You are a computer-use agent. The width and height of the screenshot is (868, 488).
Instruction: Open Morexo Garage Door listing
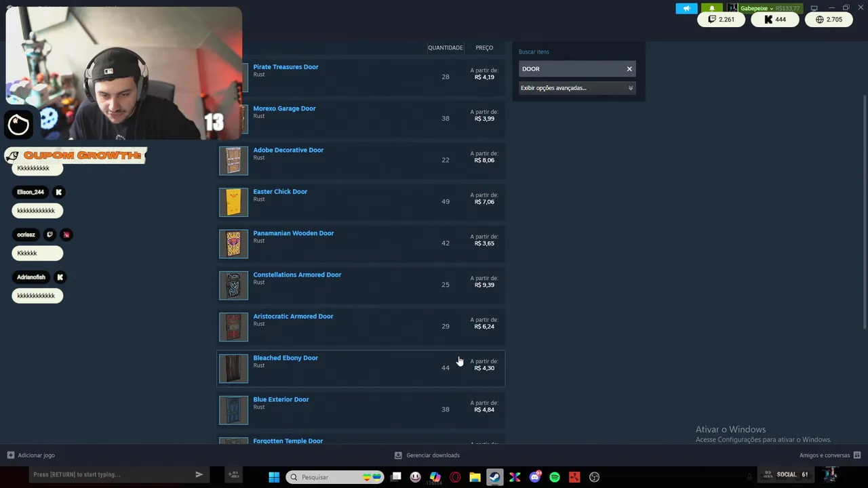[284, 108]
